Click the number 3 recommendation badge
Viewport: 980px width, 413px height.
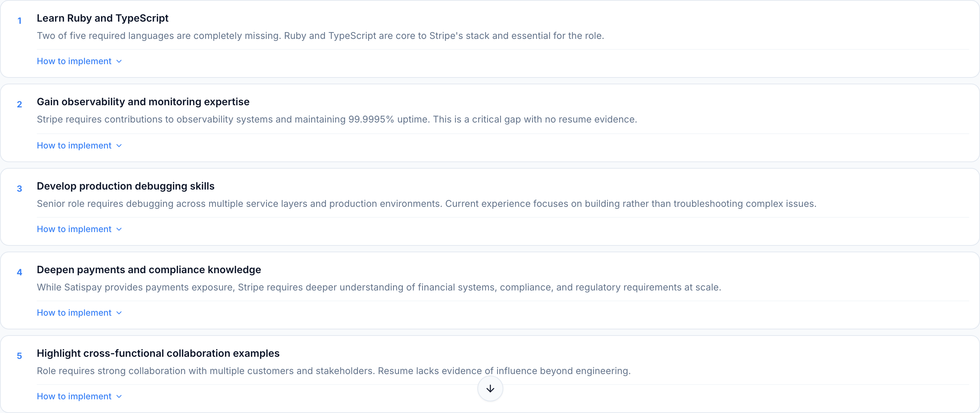point(19,188)
